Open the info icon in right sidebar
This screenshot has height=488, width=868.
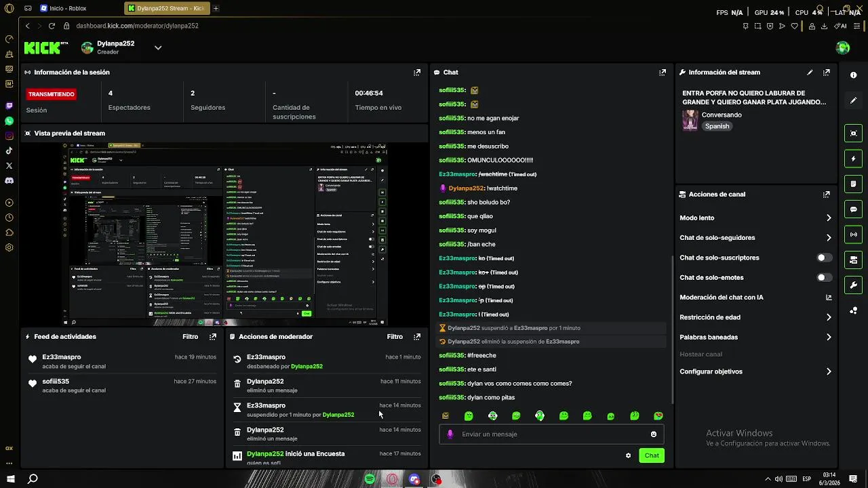click(x=854, y=75)
